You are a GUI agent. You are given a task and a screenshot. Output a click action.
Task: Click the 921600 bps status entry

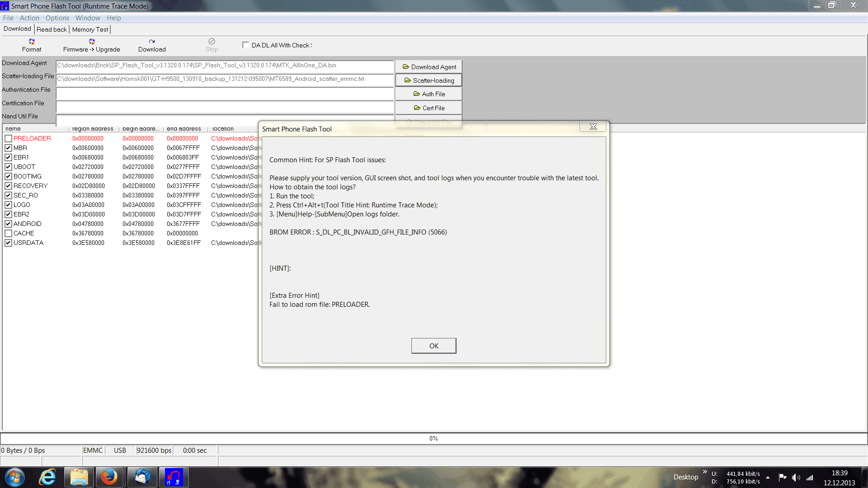[x=154, y=450]
